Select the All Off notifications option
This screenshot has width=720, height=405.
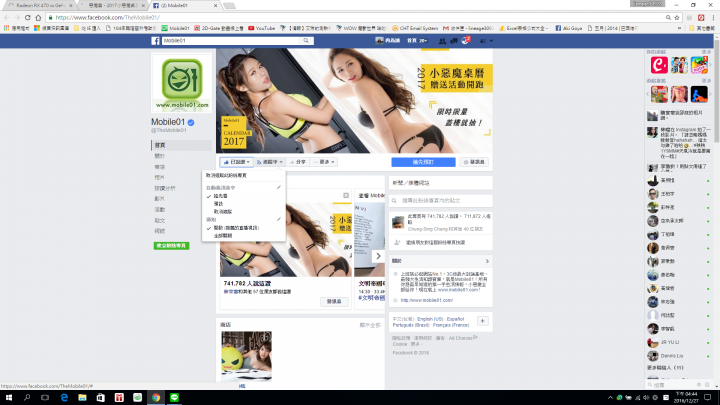click(223, 236)
